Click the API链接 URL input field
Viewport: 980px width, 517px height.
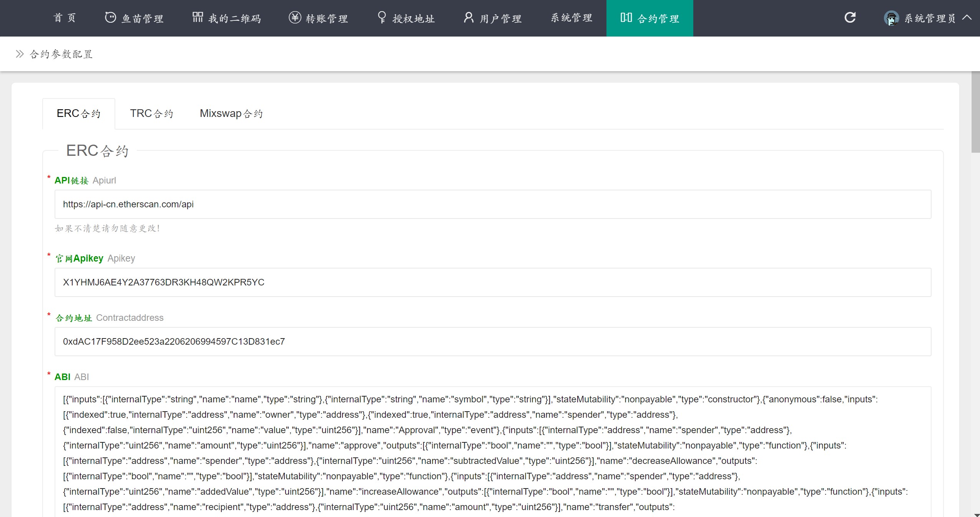492,204
